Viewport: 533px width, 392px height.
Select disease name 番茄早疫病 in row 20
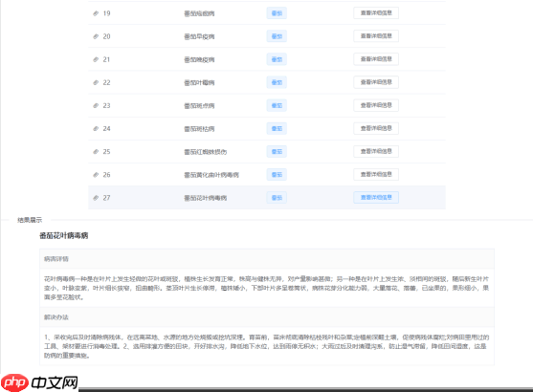click(x=199, y=36)
